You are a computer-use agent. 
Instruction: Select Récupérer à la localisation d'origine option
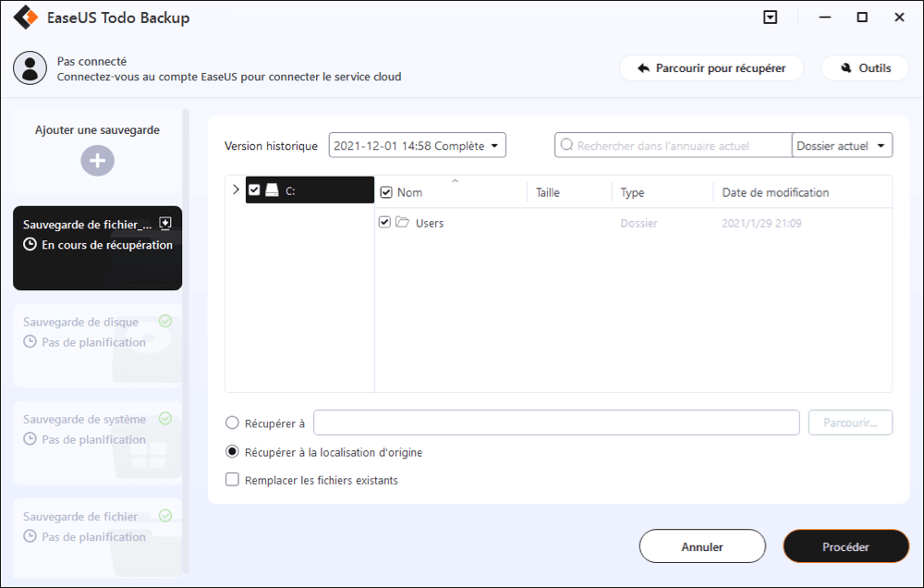tap(232, 452)
